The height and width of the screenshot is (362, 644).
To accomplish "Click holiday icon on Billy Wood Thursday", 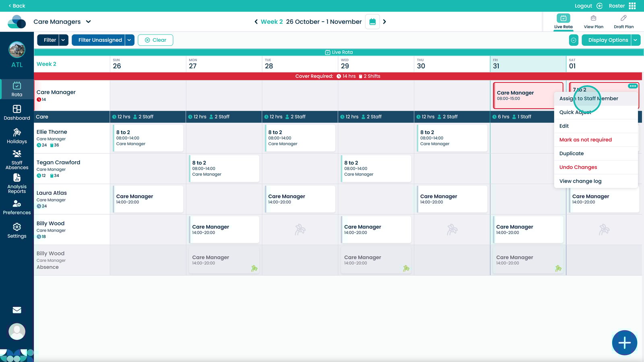I will [x=452, y=230].
